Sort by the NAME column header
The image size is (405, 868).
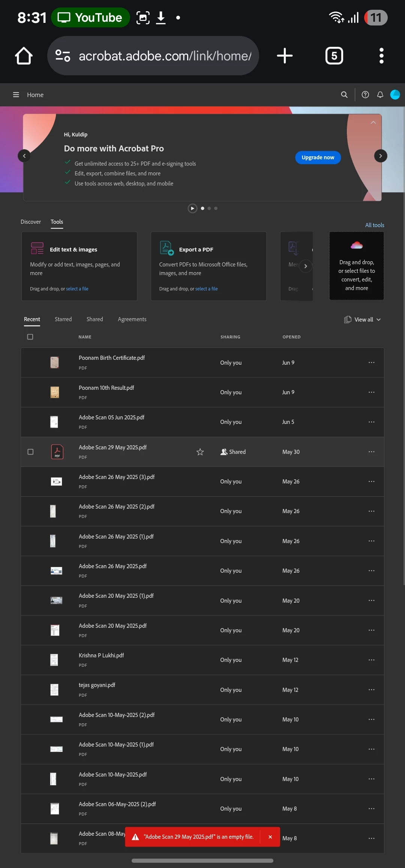pyautogui.click(x=85, y=337)
